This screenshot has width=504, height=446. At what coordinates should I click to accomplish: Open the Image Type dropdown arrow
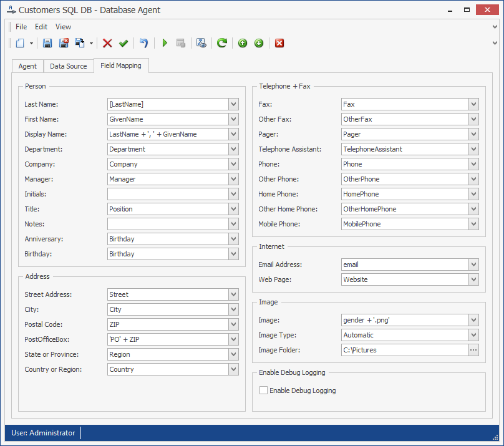(473, 335)
